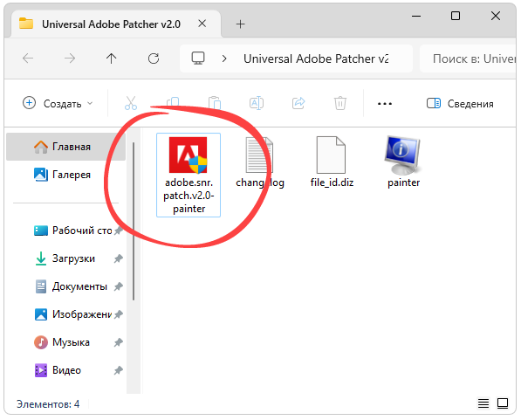Open Загрузки in sidebar
Viewport: 521px width, 420px height.
coord(65,258)
